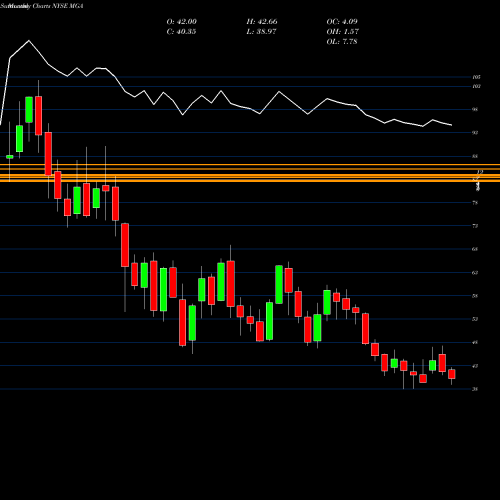Select the OC: 4.09 reading

[x=342, y=22]
